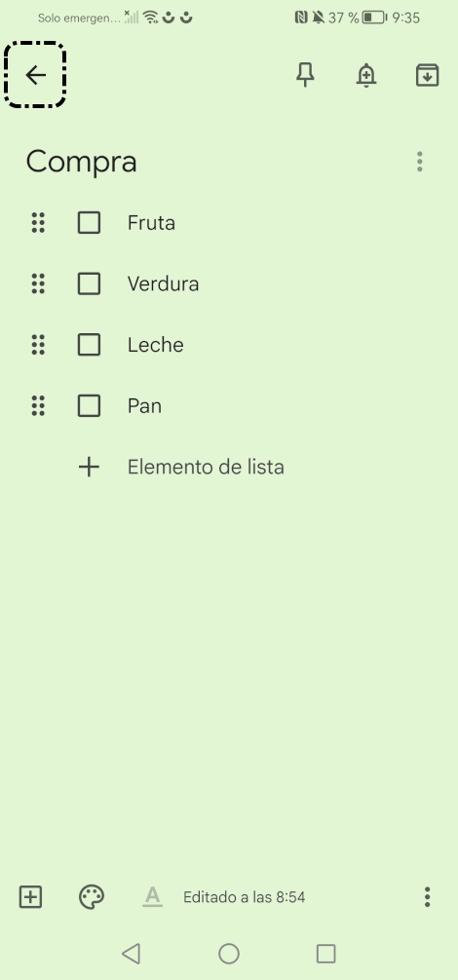Open list options menu beside Compra title
The width and height of the screenshot is (458, 980).
[x=420, y=162]
